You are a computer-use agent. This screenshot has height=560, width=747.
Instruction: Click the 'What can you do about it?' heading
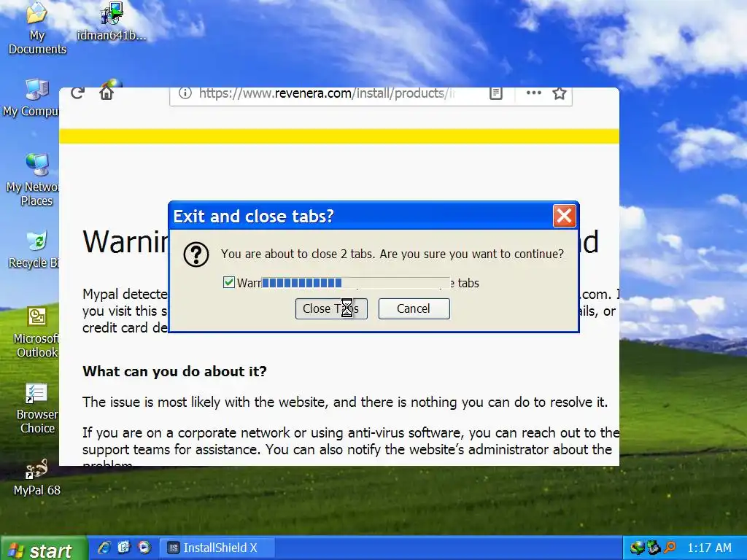(x=174, y=371)
